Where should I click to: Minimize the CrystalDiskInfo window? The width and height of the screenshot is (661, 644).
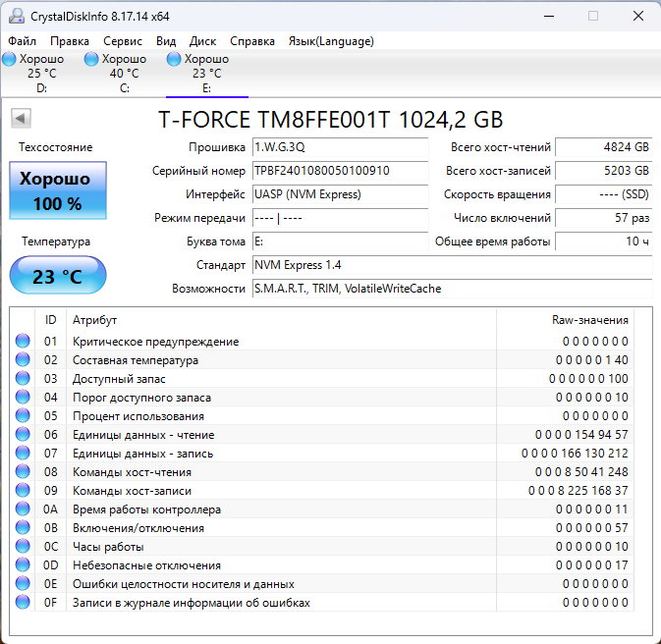[x=549, y=16]
